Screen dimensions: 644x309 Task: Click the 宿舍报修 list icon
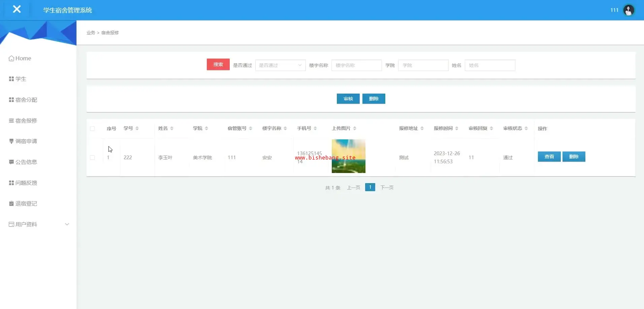11,121
